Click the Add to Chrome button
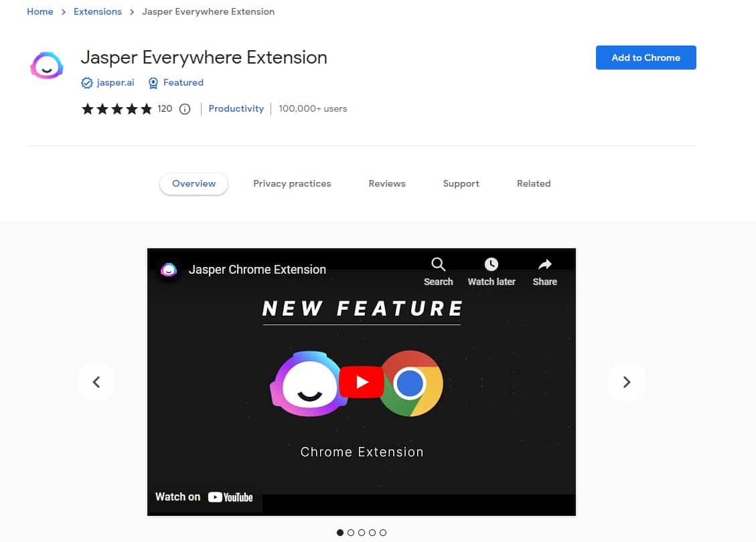 [646, 58]
